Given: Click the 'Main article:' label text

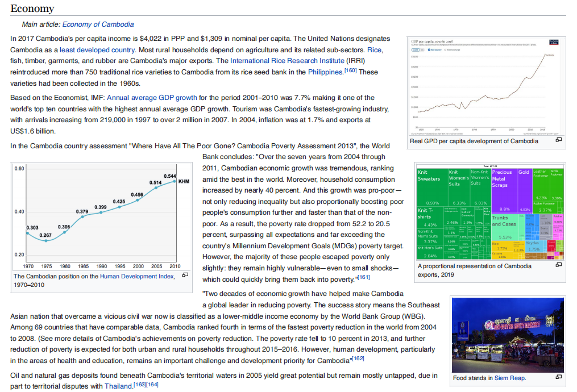Looking at the screenshot, I should tap(41, 24).
